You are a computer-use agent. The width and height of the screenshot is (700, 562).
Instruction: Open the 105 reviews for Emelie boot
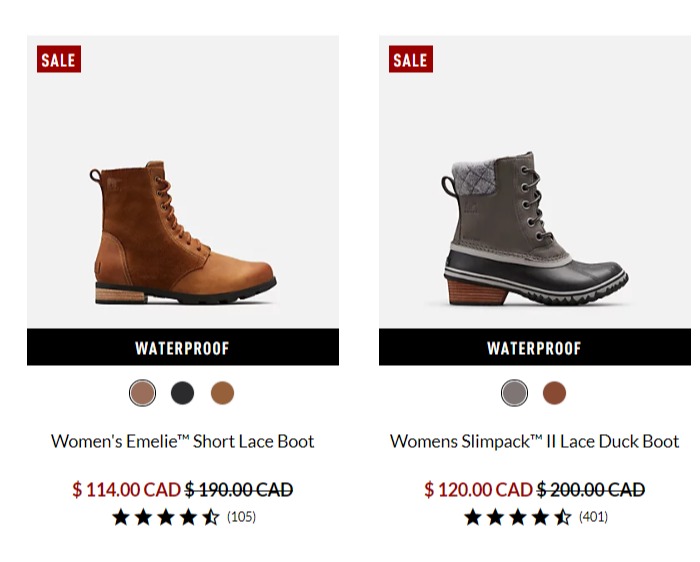click(x=242, y=517)
